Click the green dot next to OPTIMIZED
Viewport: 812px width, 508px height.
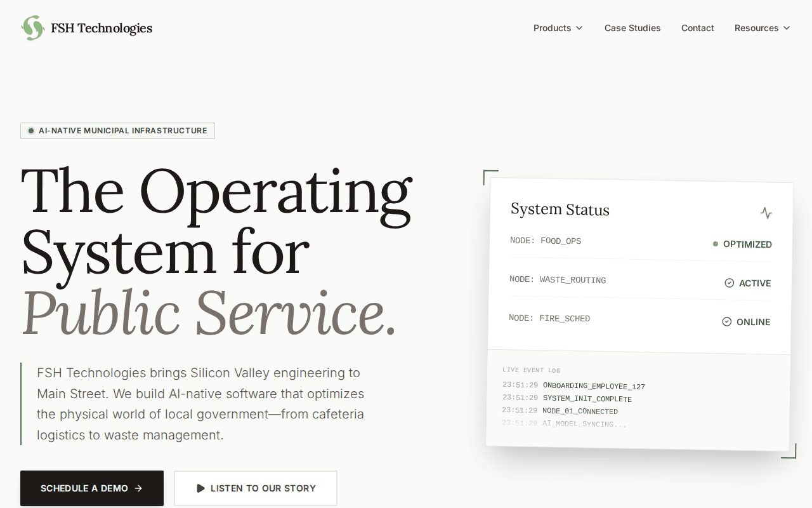[x=716, y=244]
